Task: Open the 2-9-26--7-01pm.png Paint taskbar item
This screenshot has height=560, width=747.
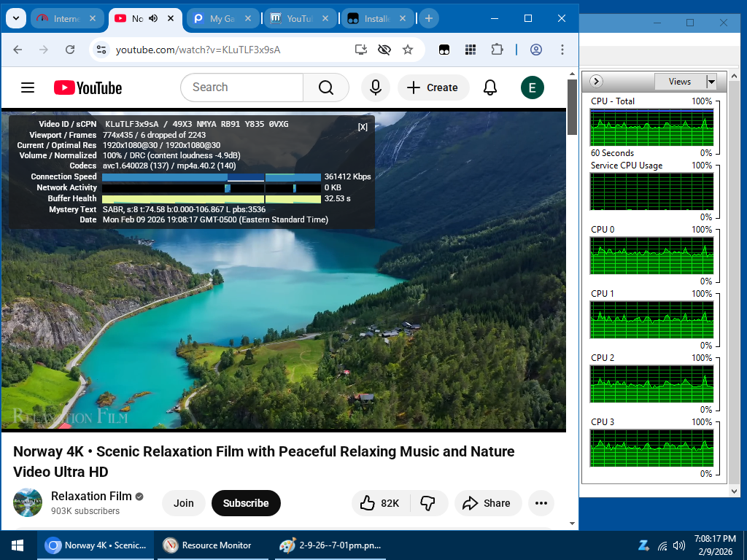Action: point(330,545)
